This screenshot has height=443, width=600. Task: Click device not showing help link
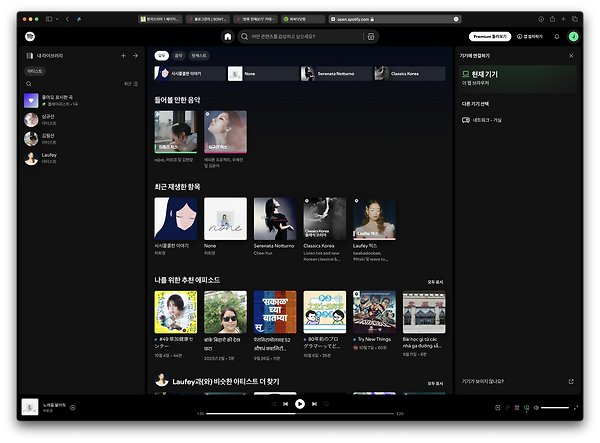click(x=483, y=381)
